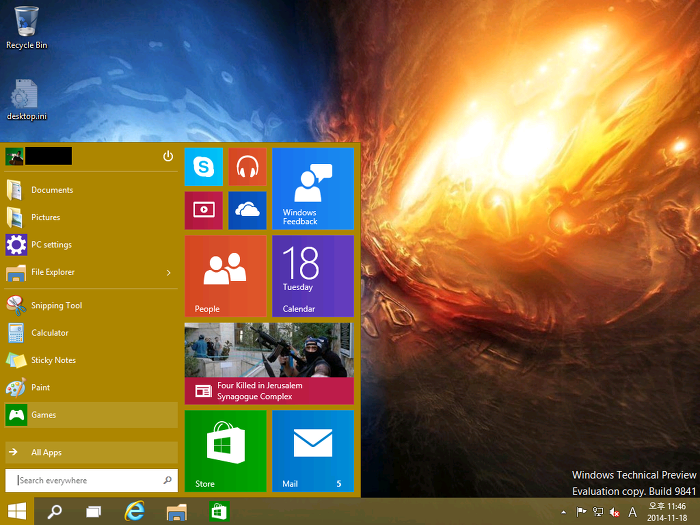Image resolution: width=700 pixels, height=525 pixels.
Task: Select the Recycle Bin desktop icon
Action: (x=26, y=27)
